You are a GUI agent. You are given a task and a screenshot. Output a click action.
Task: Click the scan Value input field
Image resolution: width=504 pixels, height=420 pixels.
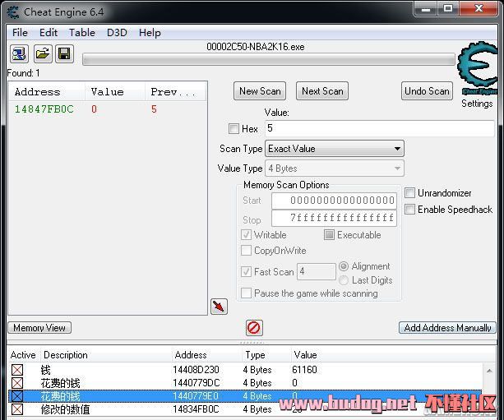tap(380, 128)
